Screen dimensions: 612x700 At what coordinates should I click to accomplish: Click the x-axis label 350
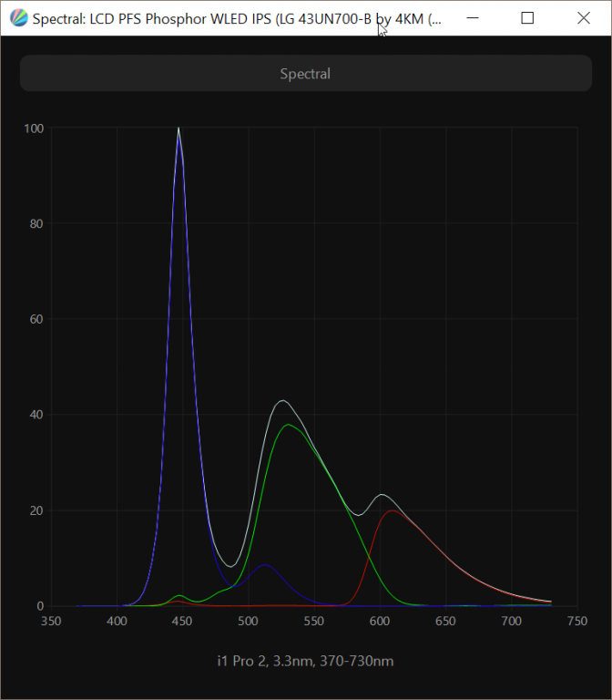coord(51,621)
